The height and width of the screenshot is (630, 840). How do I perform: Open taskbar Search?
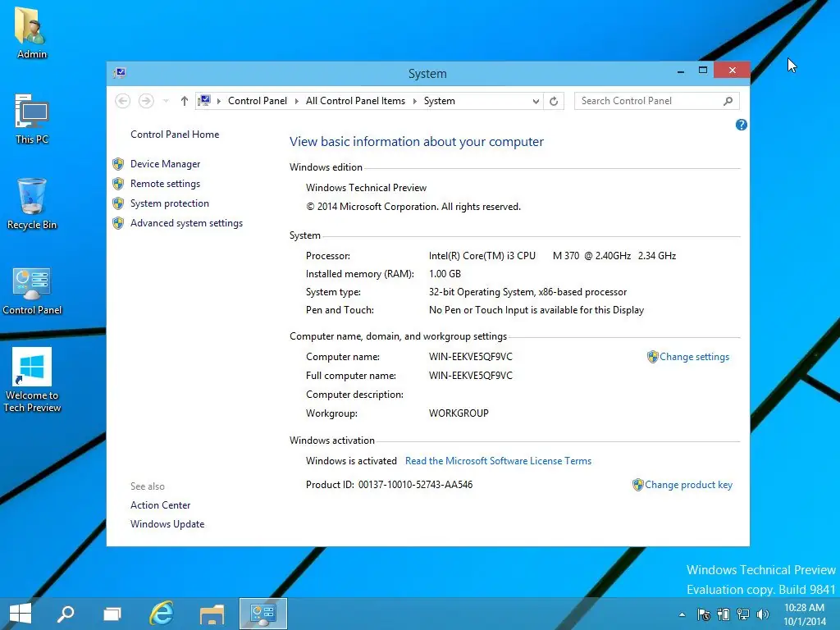tap(66, 613)
